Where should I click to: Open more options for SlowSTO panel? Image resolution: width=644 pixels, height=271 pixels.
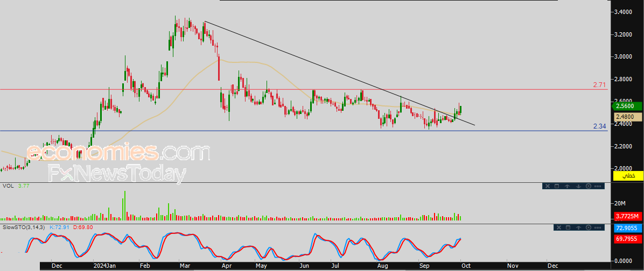point(598,227)
